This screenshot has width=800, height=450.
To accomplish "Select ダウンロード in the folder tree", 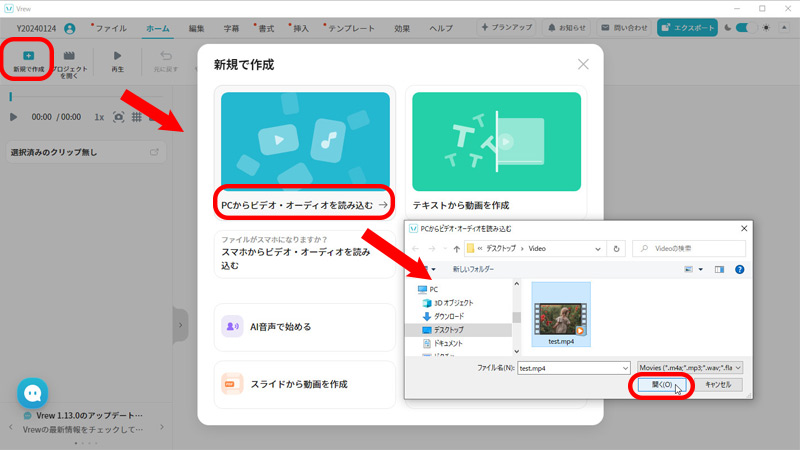I will 443,316.
